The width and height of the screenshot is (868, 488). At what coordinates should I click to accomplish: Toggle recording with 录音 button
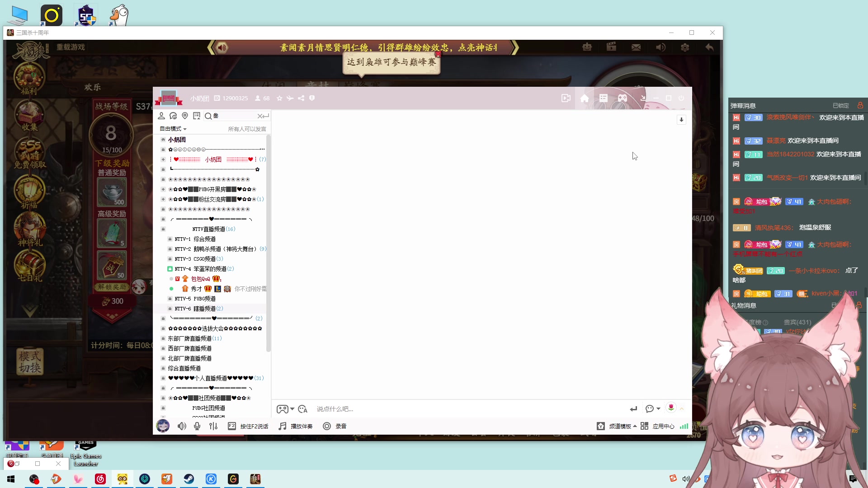point(335,426)
